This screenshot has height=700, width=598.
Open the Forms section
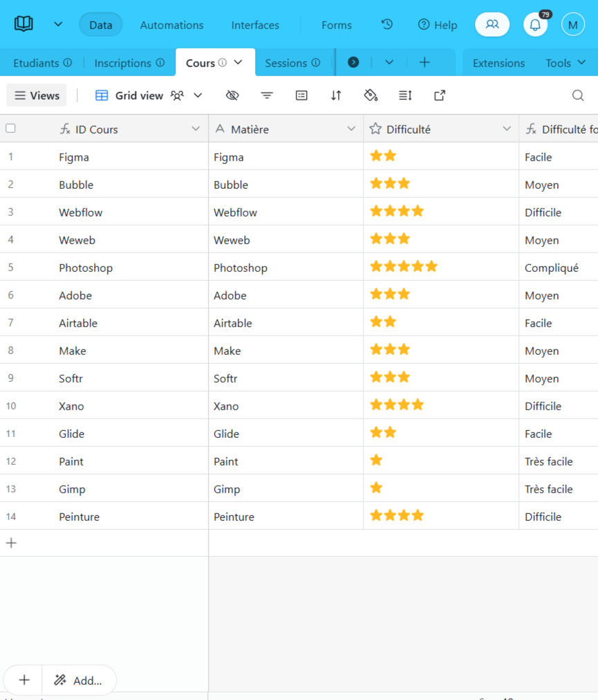337,25
